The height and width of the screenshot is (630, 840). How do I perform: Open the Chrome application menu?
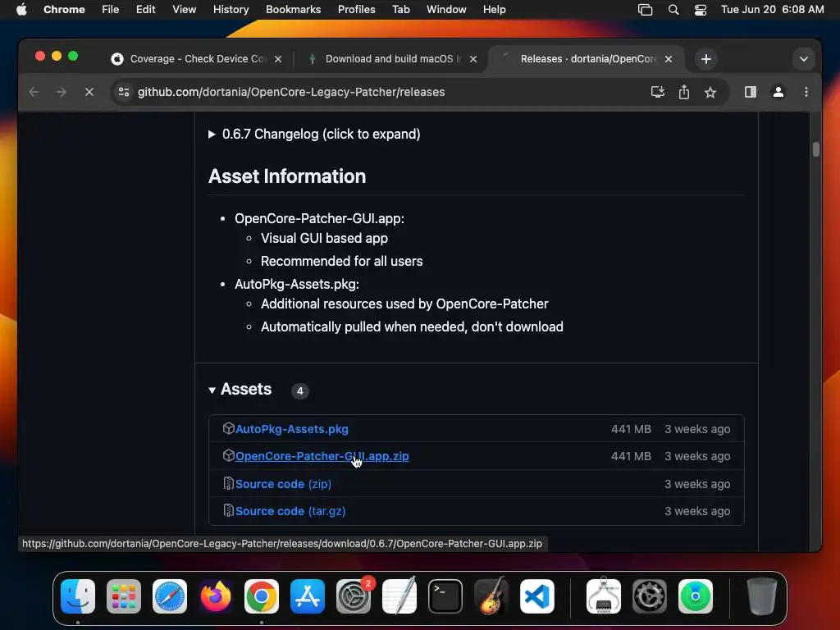(64, 9)
